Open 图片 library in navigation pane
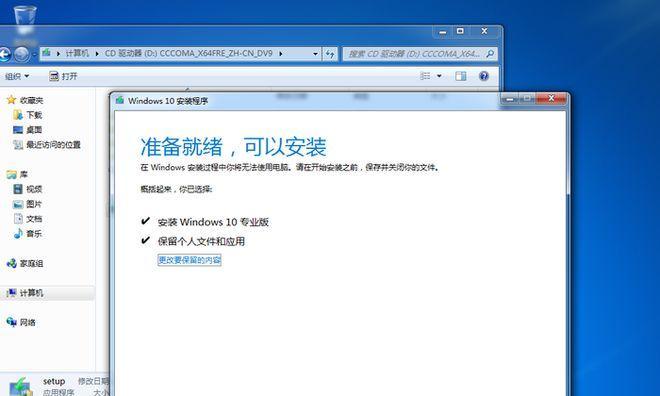The height and width of the screenshot is (396, 660). point(34,204)
